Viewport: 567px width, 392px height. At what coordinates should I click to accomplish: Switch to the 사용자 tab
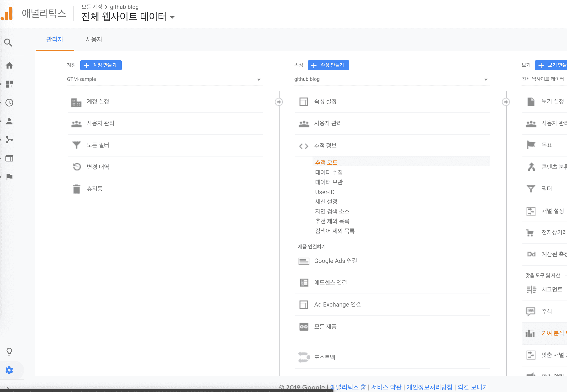point(94,39)
